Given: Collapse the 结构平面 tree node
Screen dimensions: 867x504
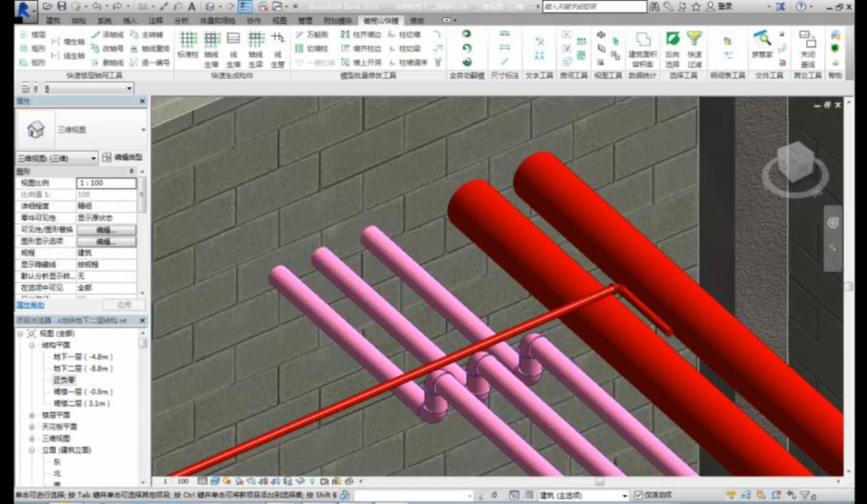Looking at the screenshot, I should 32,346.
